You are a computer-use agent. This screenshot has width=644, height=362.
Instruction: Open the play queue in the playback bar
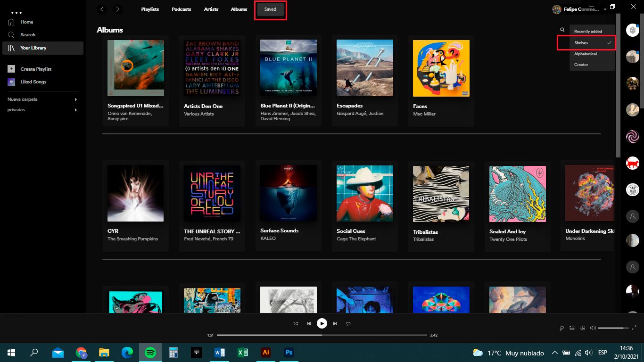(x=572, y=328)
